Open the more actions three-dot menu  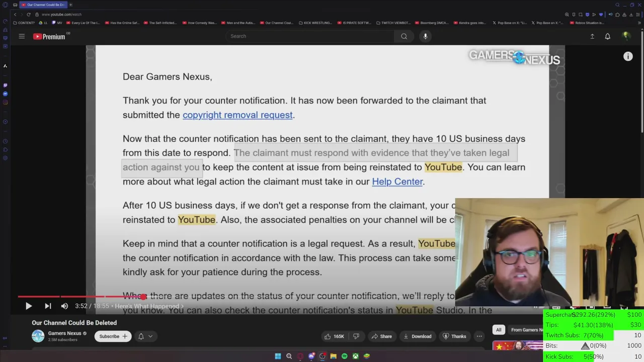(479, 336)
